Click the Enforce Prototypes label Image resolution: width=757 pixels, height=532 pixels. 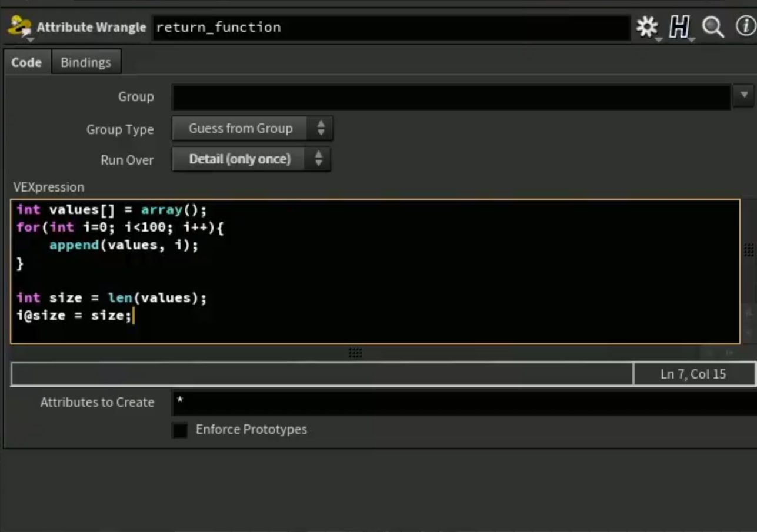tap(251, 430)
